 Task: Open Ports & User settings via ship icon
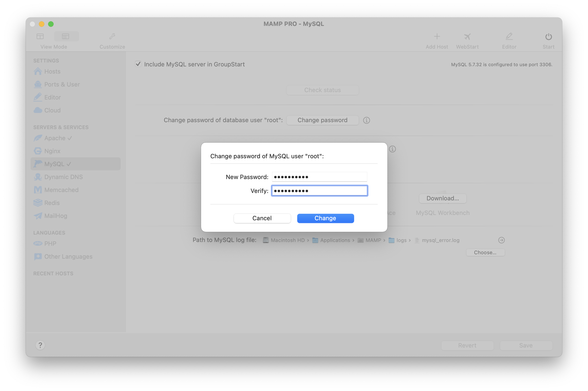38,84
